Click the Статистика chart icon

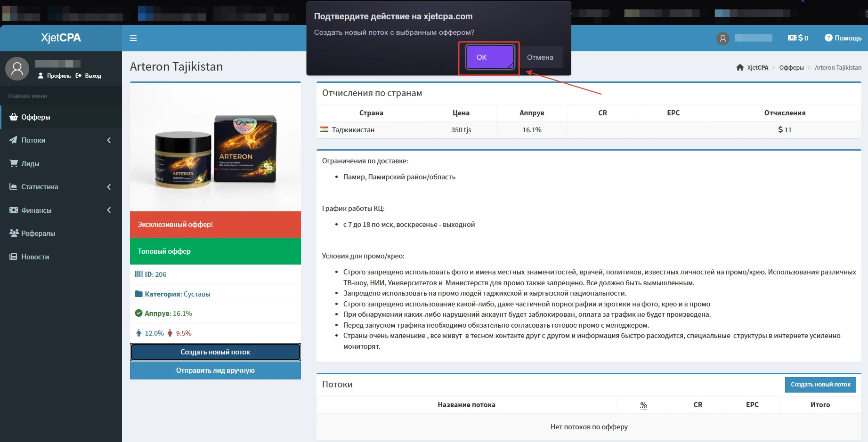tap(14, 187)
